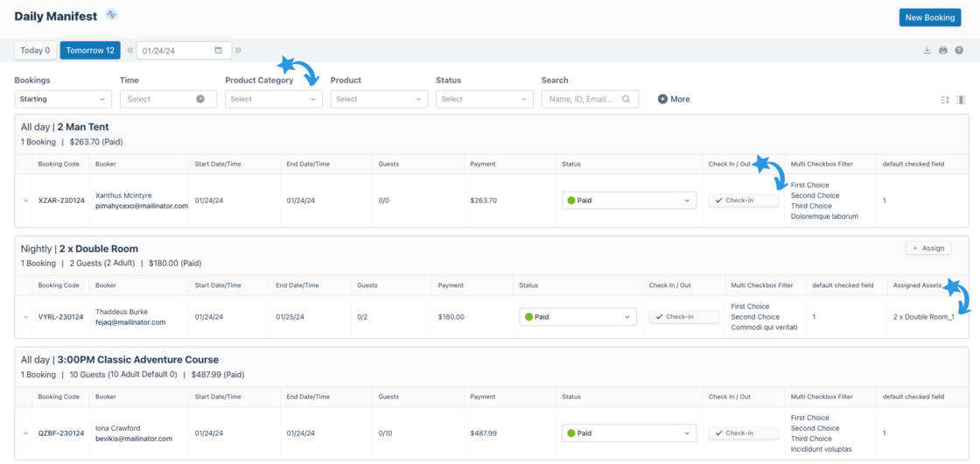This screenshot has height=464, width=980.
Task: Click the payment amount $487.99 in table row
Action: coord(484,432)
